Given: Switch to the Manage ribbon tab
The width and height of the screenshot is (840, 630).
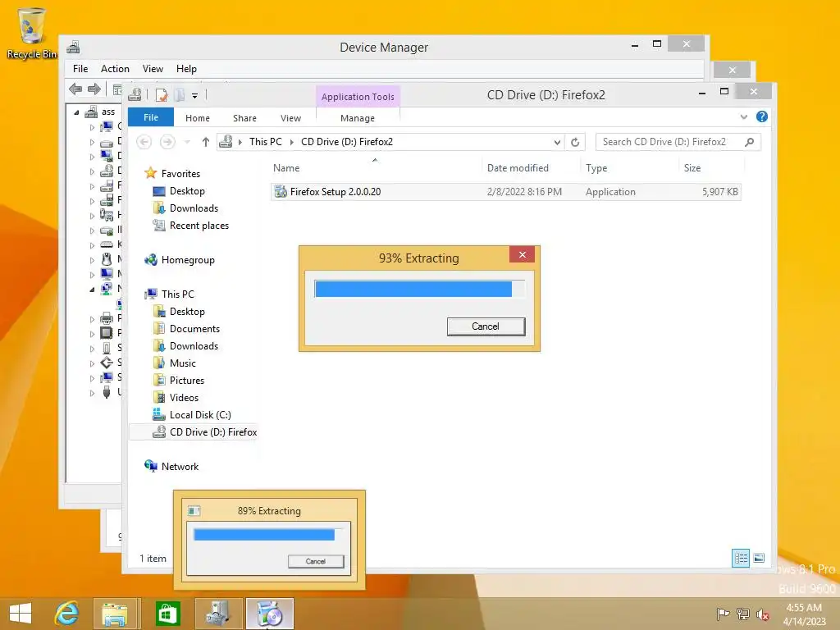Looking at the screenshot, I should tap(358, 118).
